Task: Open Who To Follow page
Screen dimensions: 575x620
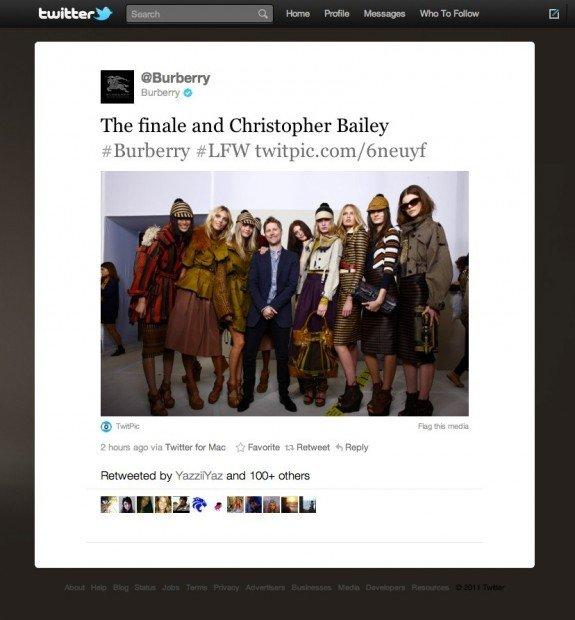Action: [449, 14]
